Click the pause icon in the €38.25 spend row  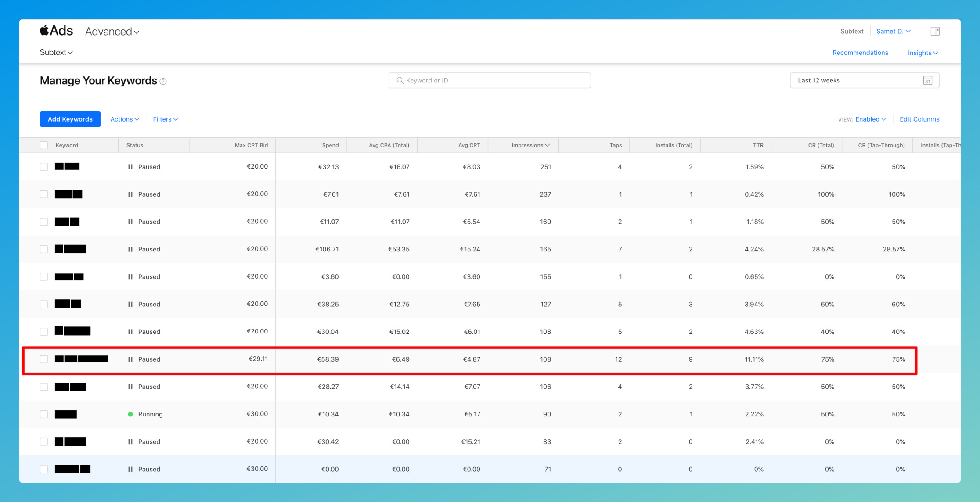pos(130,304)
